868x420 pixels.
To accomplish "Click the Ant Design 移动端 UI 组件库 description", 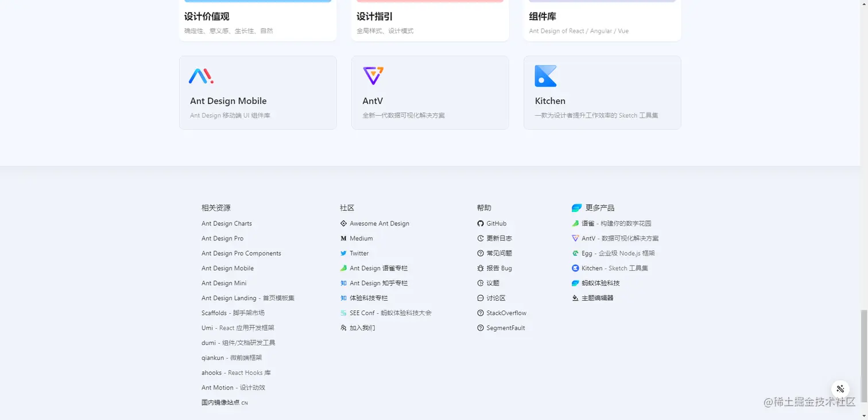I will click(x=230, y=115).
